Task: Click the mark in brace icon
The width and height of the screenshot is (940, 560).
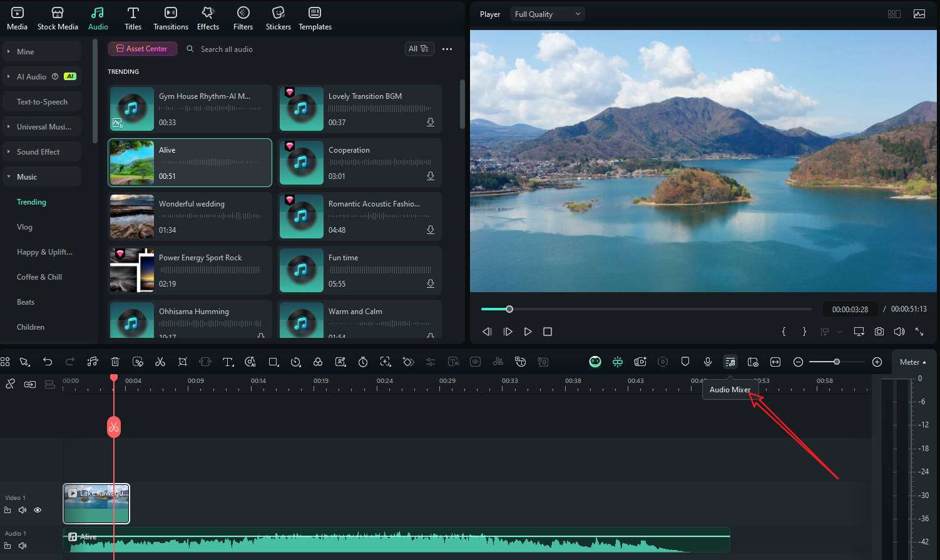Action: 784,332
